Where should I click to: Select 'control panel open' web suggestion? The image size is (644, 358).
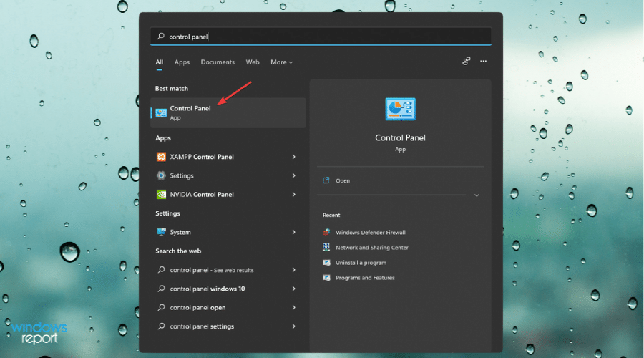[197, 307]
